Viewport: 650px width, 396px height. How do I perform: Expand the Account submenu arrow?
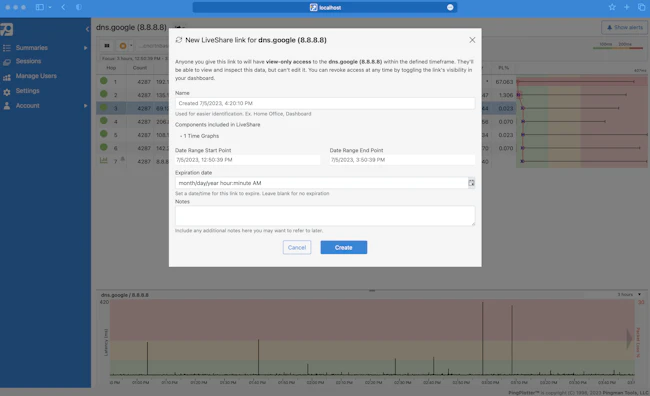pyautogui.click(x=85, y=106)
